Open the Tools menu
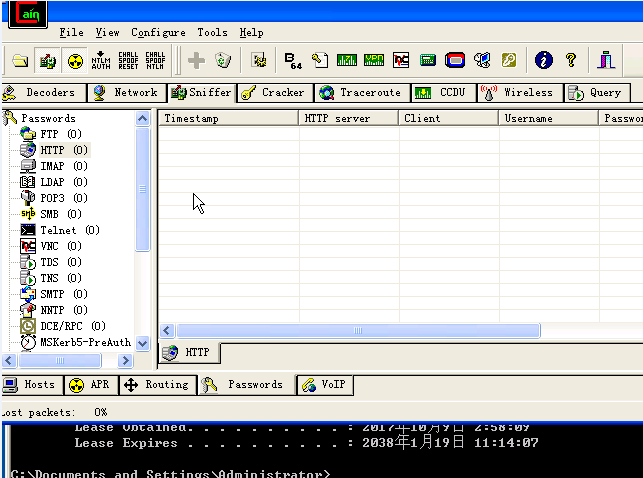 [x=212, y=32]
